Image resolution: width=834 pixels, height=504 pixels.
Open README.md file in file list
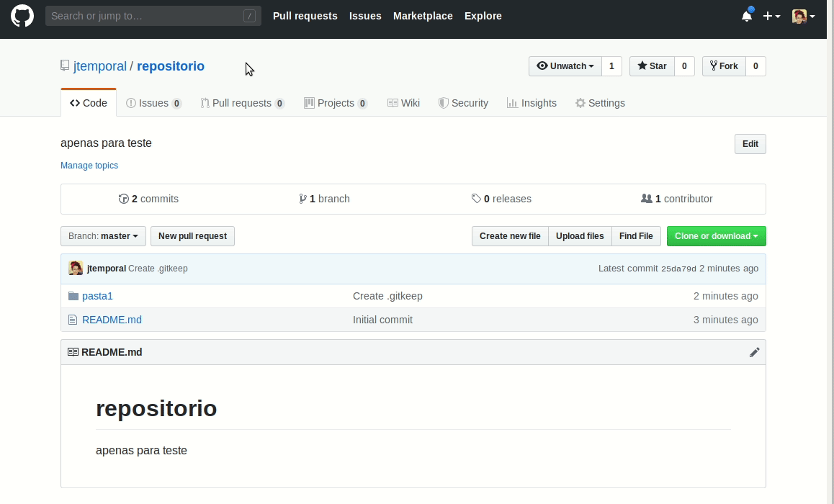(x=112, y=320)
